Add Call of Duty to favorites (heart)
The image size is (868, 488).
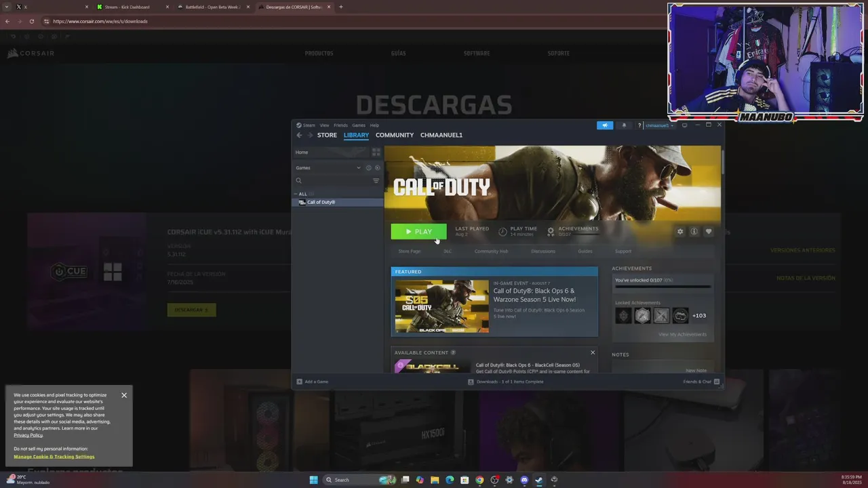point(709,232)
